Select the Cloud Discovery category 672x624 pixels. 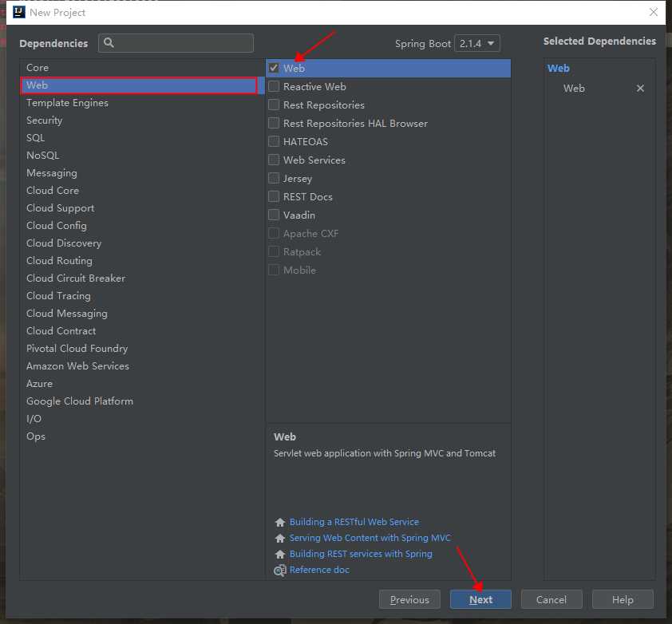[142, 243]
